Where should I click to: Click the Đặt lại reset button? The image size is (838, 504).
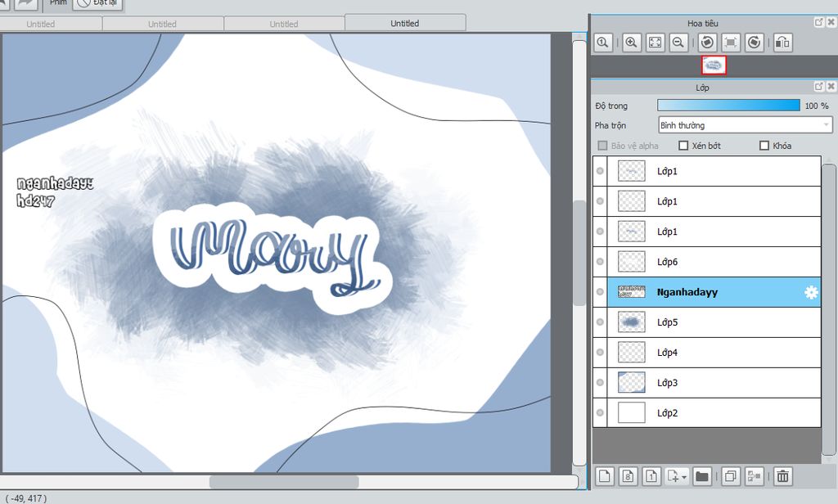pos(98,3)
